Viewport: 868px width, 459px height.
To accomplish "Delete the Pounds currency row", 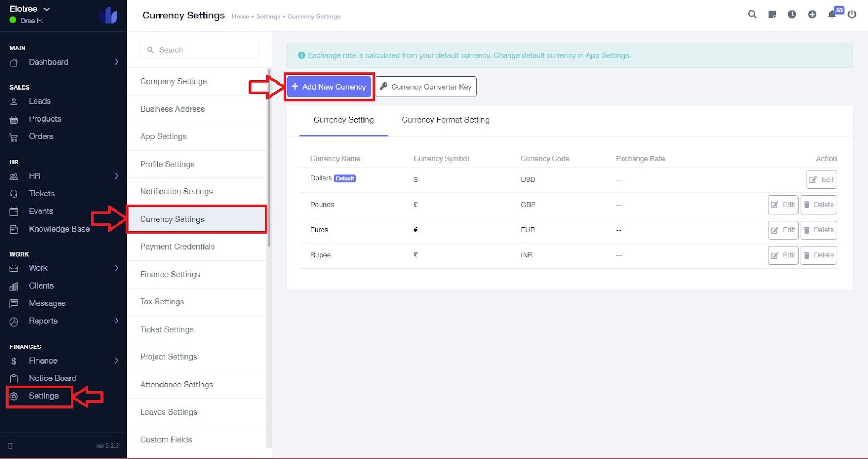I will point(818,205).
